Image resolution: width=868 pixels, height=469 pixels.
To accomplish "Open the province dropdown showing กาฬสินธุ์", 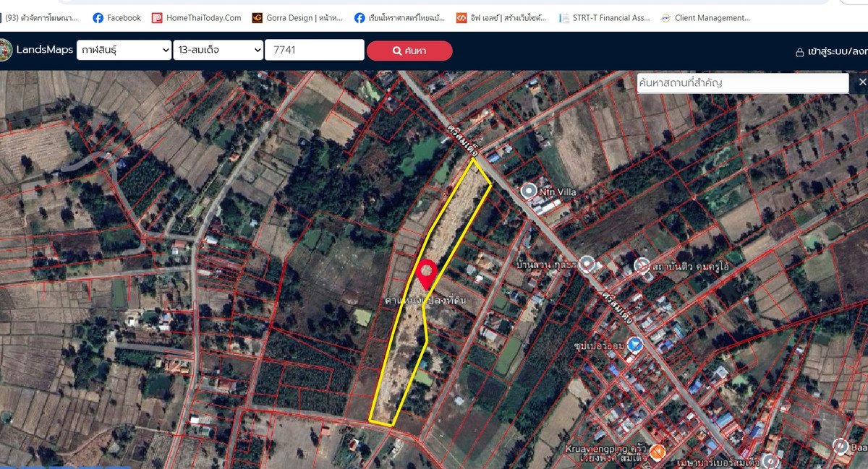I will (124, 50).
